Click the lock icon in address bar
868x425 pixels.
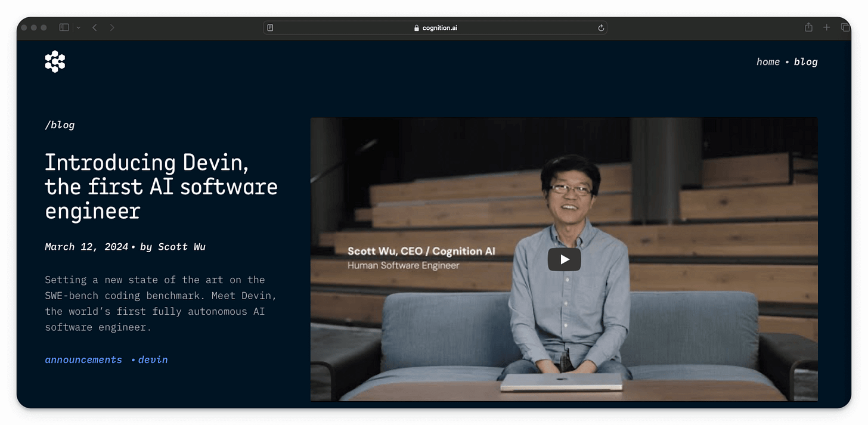point(417,28)
